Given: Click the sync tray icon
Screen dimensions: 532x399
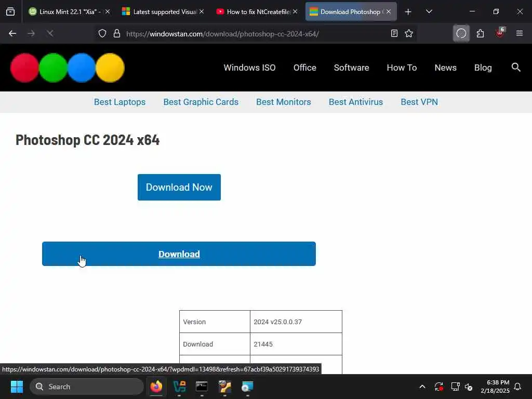Looking at the screenshot, I should point(438,387).
